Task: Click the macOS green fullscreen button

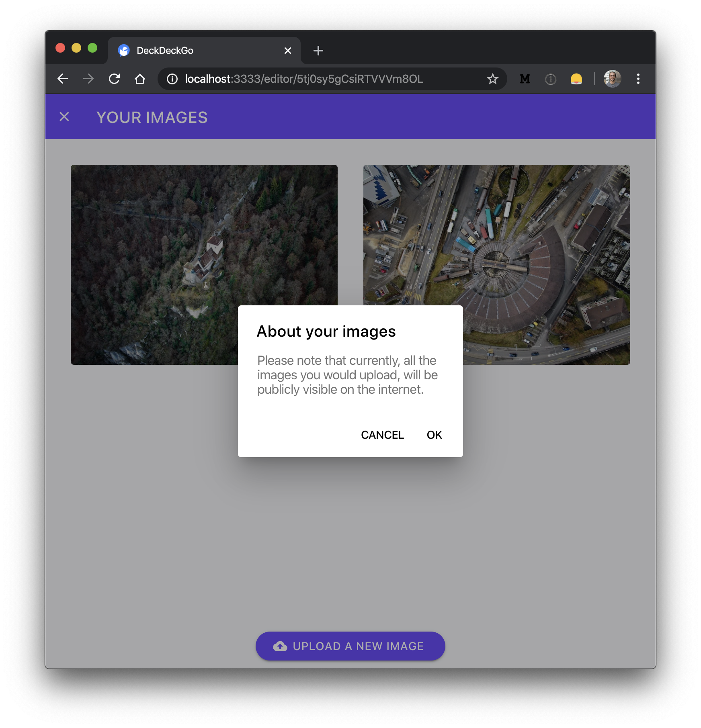Action: point(92,48)
